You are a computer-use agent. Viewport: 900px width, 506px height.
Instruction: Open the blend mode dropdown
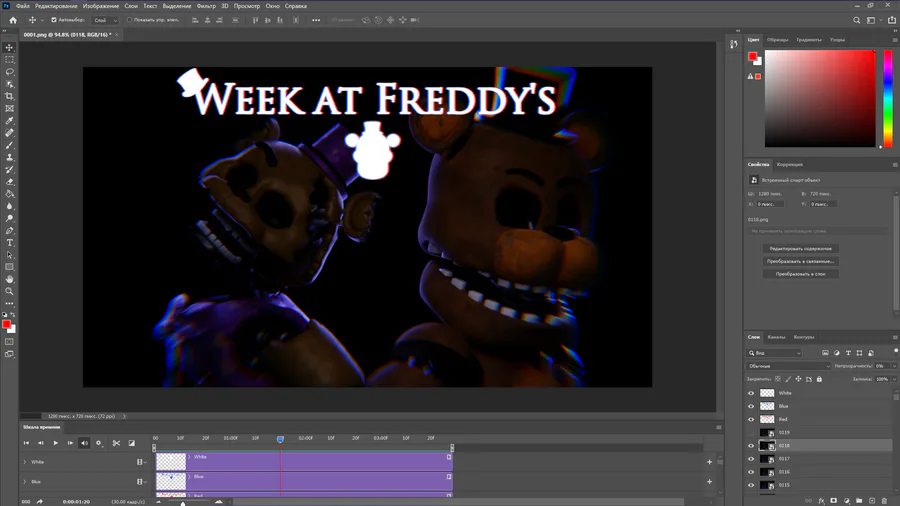pos(789,366)
